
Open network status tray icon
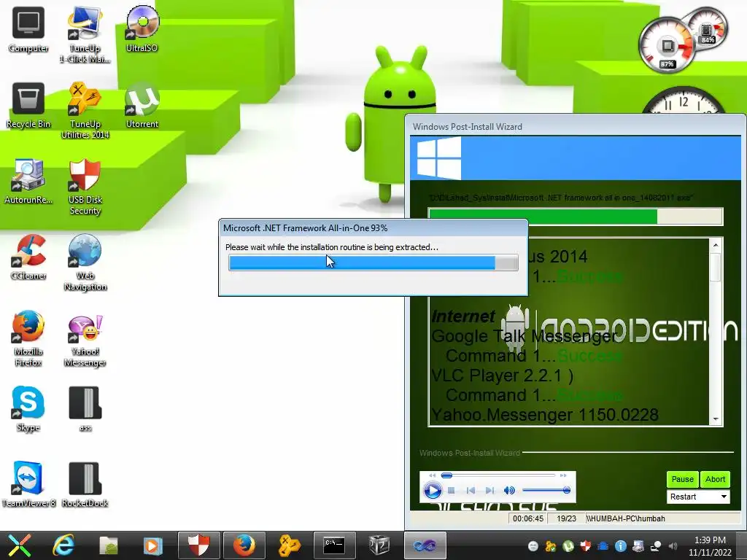(x=656, y=546)
